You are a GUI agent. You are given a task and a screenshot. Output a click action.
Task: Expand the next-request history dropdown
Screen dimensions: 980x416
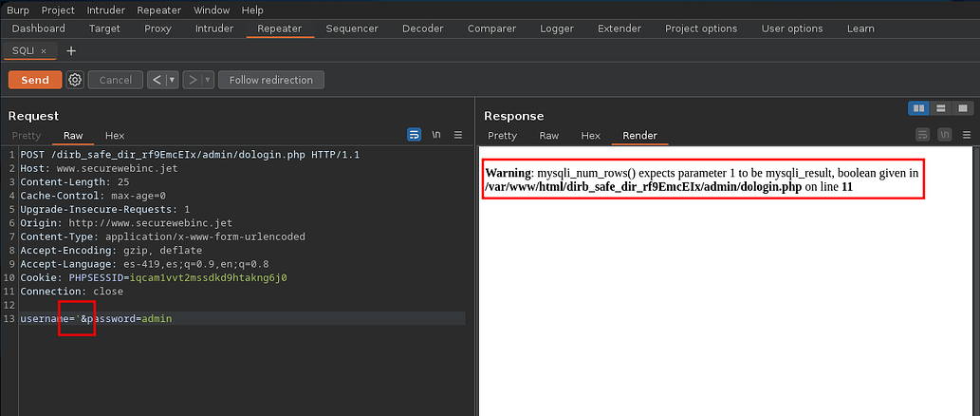coord(207,80)
